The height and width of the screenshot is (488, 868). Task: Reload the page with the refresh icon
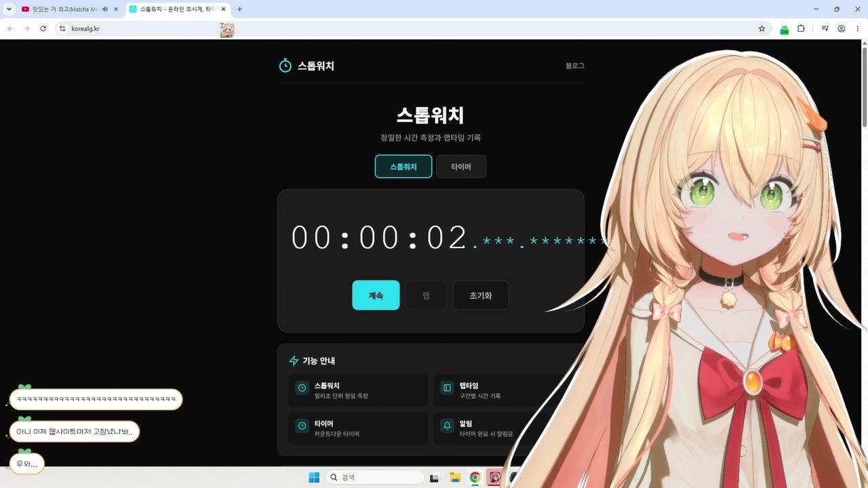point(43,28)
